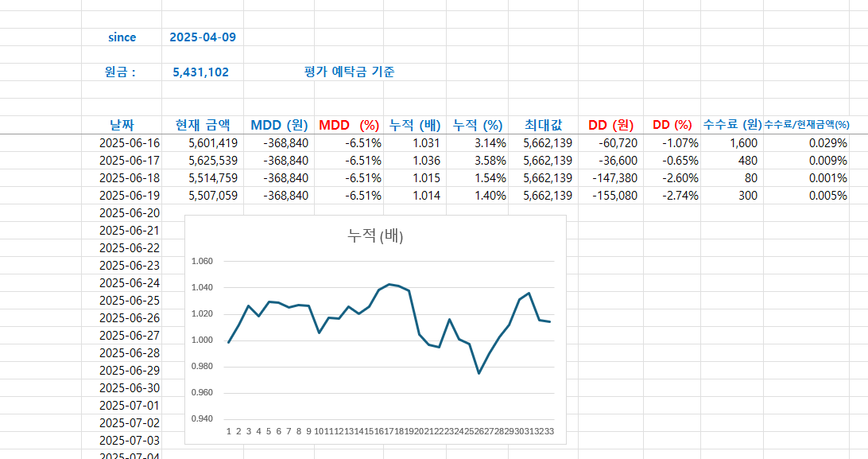Click the date cell 2025-07-03
The height and width of the screenshot is (459, 868).
(x=130, y=441)
